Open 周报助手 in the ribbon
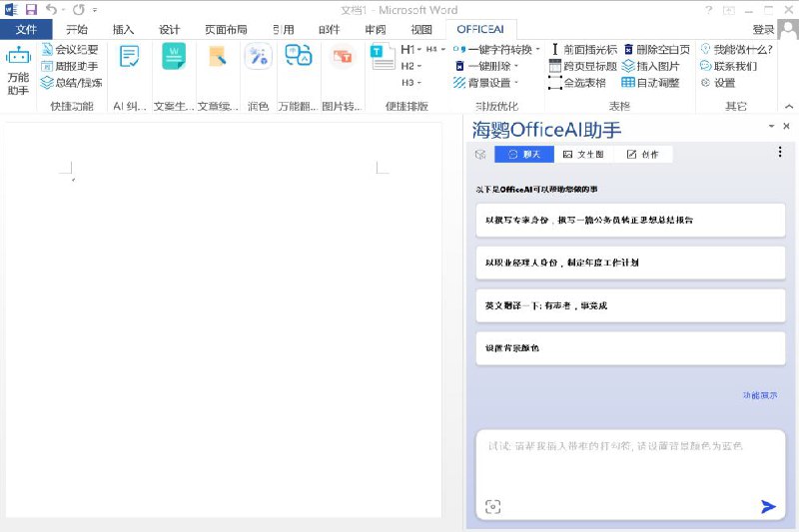This screenshot has height=532, width=799. tap(70, 66)
